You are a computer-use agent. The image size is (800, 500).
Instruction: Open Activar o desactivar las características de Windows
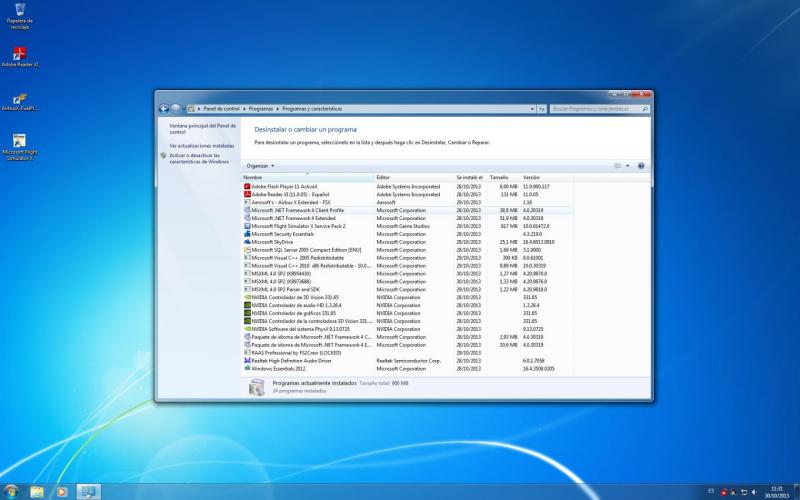coord(199,158)
